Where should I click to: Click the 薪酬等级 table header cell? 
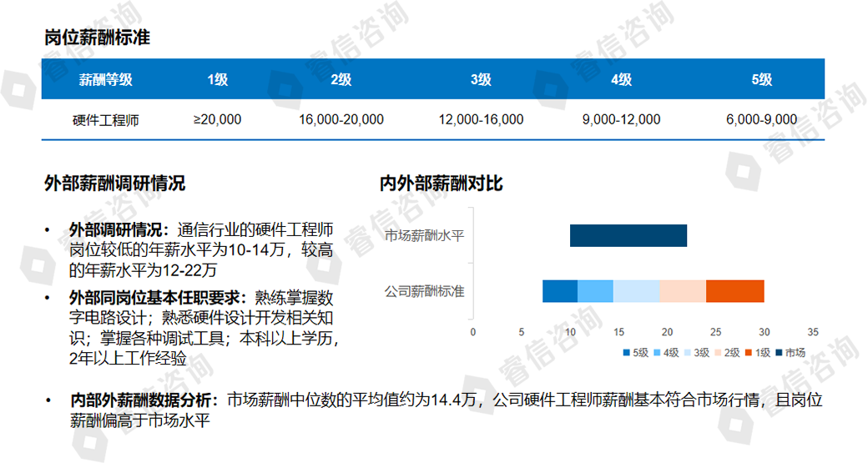coord(105,80)
